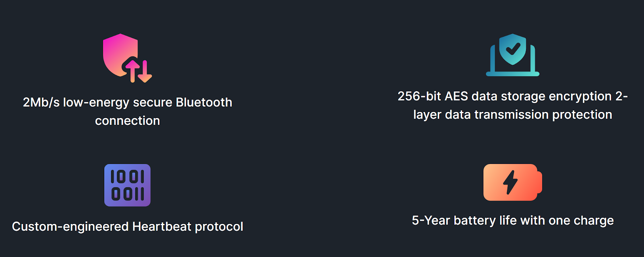Click the word "Heartbeat" in the protocol caption

click(x=162, y=226)
